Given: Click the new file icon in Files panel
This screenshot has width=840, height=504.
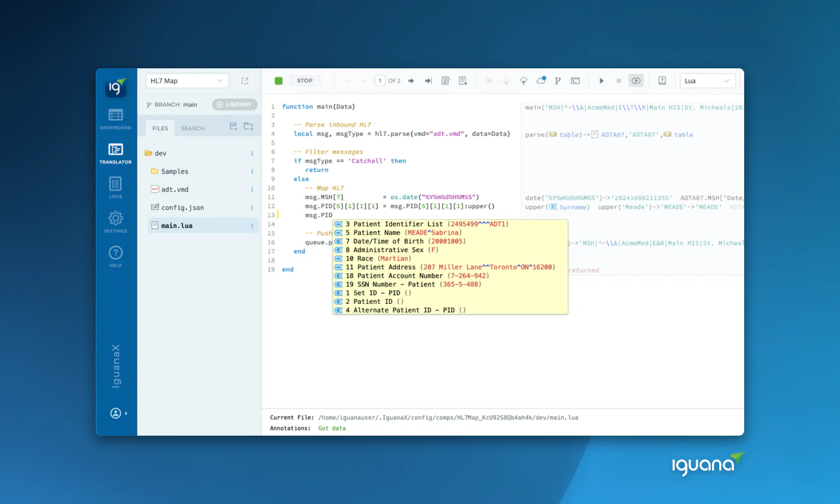Looking at the screenshot, I should [233, 127].
